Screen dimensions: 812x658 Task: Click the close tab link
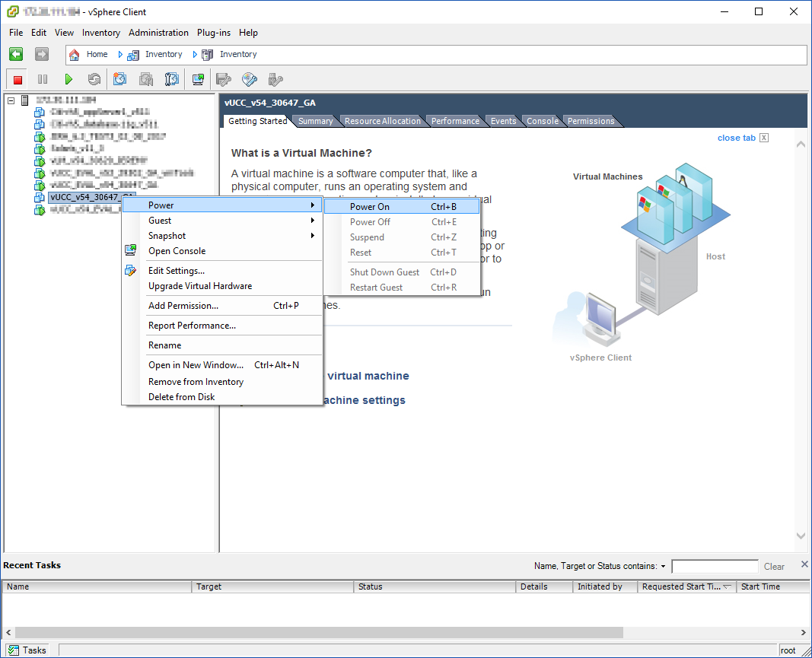(x=736, y=138)
